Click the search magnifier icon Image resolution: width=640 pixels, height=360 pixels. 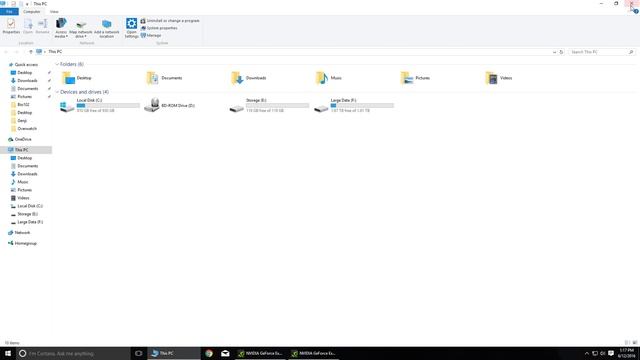[631, 52]
